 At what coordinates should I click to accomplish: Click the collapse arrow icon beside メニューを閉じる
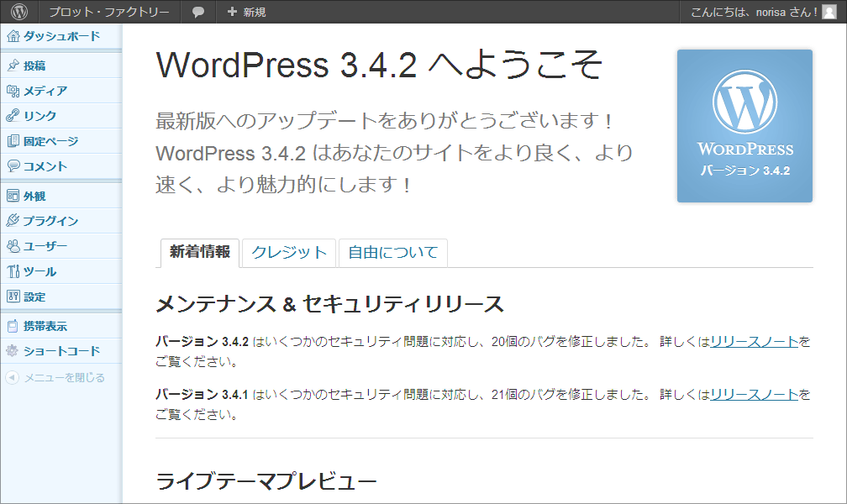(x=13, y=378)
